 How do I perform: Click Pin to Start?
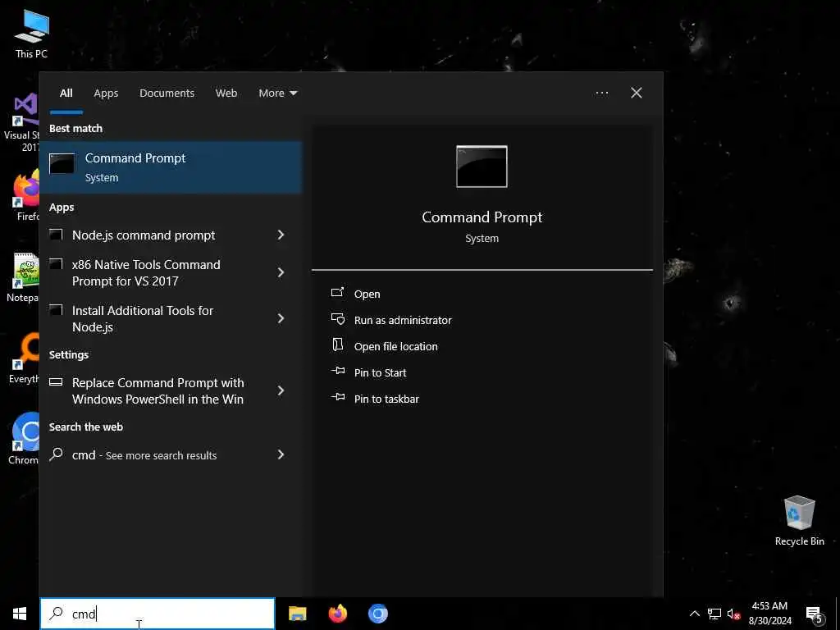coord(381,373)
